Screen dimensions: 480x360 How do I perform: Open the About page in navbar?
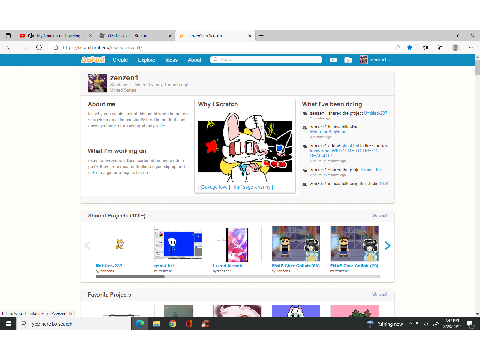[194, 60]
